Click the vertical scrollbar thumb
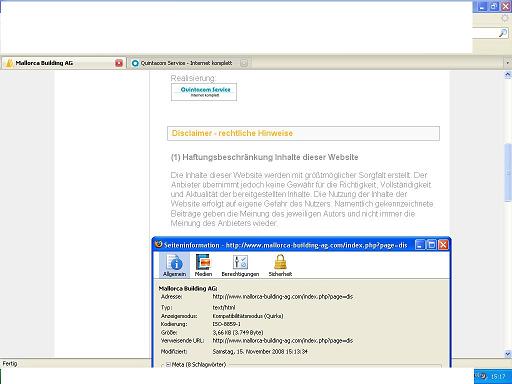 [508, 172]
